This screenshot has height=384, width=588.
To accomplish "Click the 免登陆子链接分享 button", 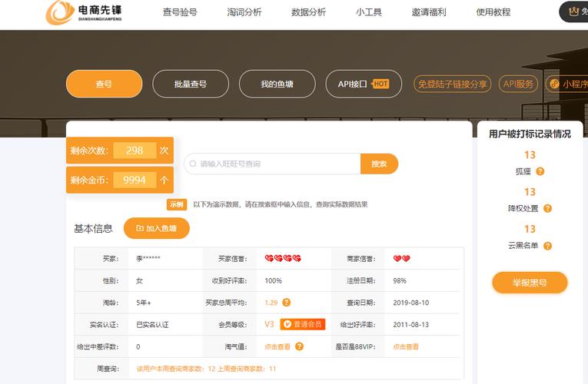I will tap(452, 84).
